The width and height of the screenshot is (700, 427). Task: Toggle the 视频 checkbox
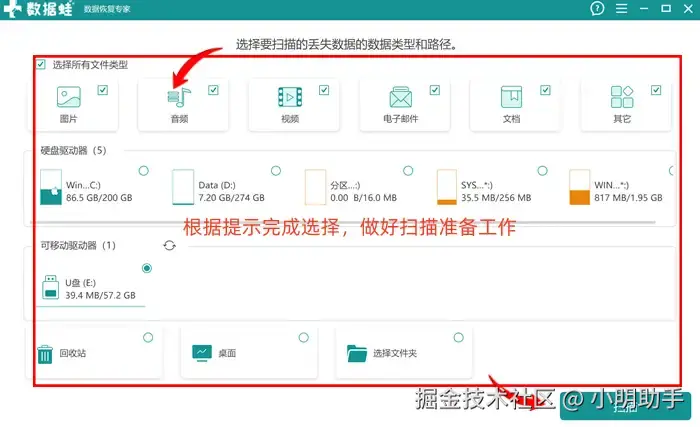click(324, 90)
